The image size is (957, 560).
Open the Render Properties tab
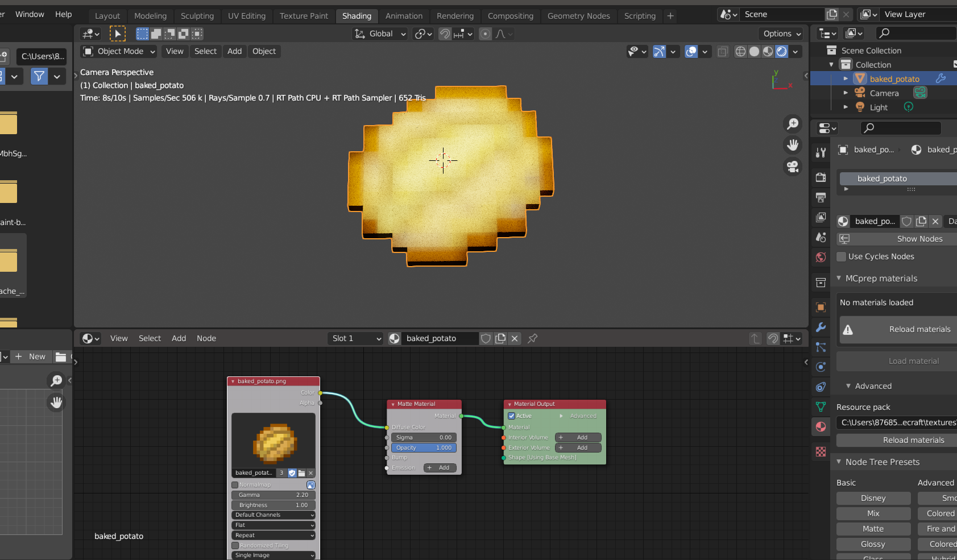[821, 176]
